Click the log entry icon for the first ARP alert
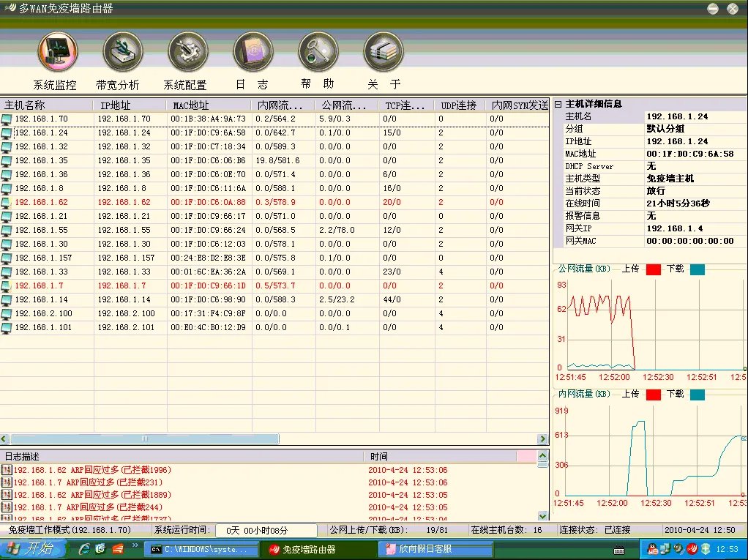The width and height of the screenshot is (748, 560). (x=7, y=470)
